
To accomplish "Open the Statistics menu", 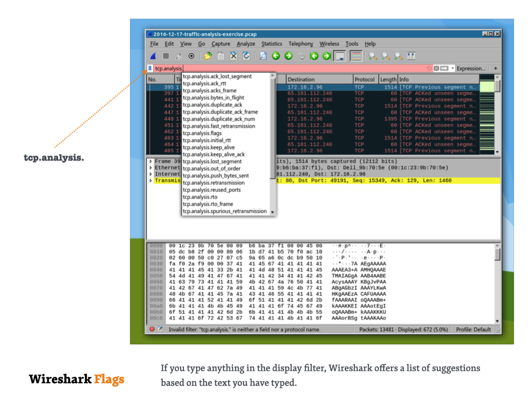I will coord(271,44).
